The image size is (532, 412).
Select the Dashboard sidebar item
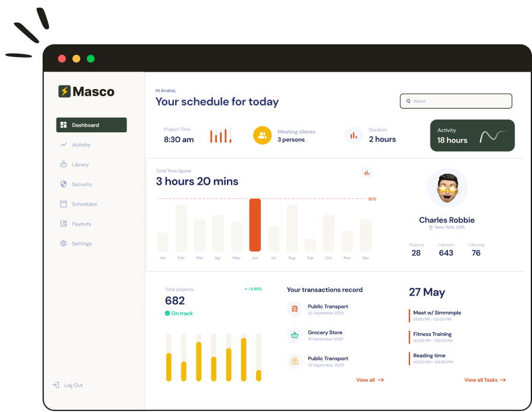pos(92,125)
